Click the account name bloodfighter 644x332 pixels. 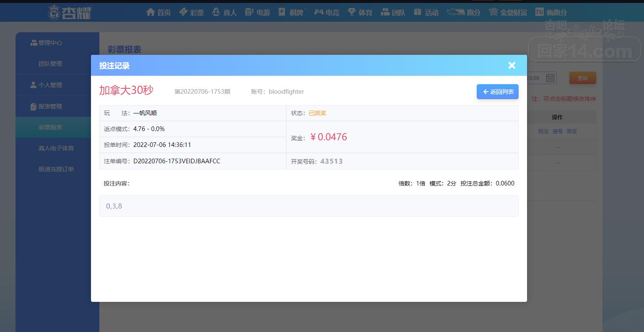[286, 92]
